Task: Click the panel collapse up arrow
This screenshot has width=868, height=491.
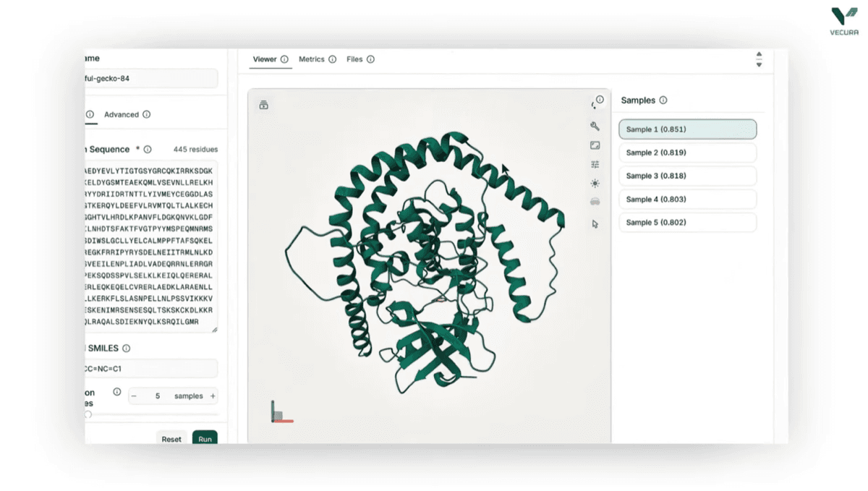Action: [x=759, y=54]
